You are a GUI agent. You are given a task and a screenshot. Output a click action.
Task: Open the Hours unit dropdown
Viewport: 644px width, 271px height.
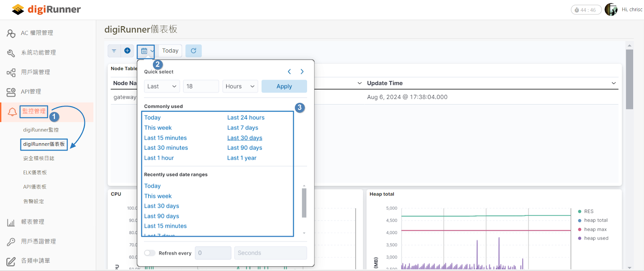click(240, 86)
